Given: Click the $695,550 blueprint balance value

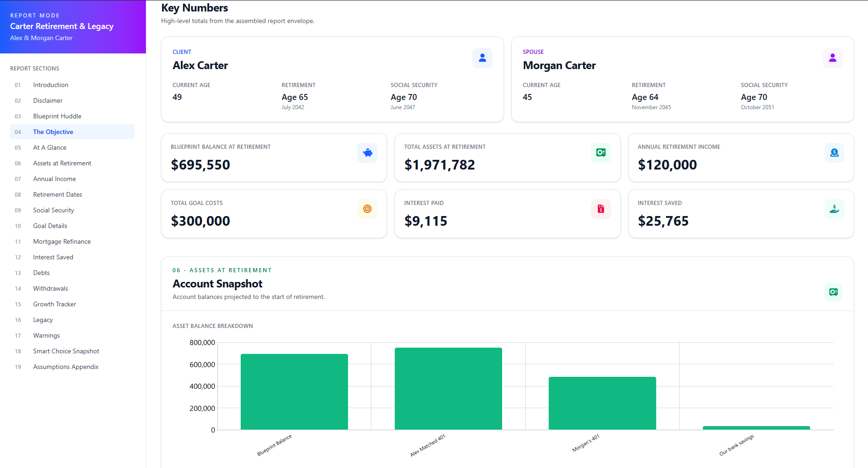Looking at the screenshot, I should tap(200, 165).
